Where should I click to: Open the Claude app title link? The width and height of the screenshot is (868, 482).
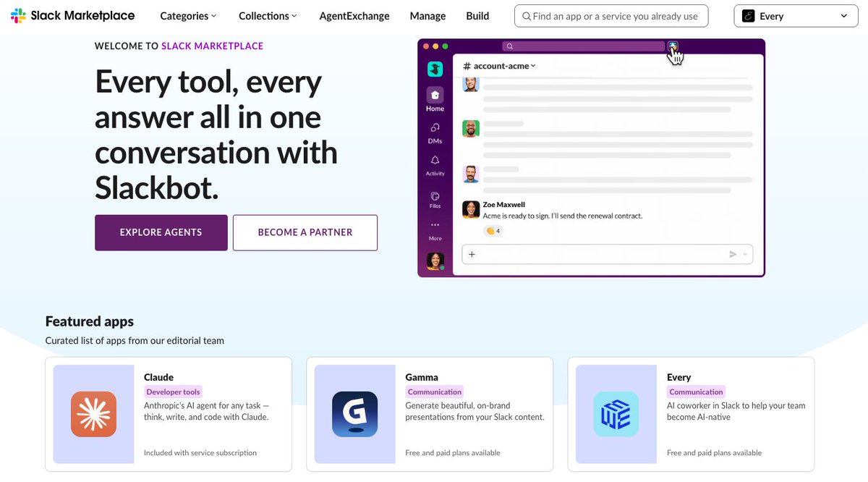pos(158,377)
